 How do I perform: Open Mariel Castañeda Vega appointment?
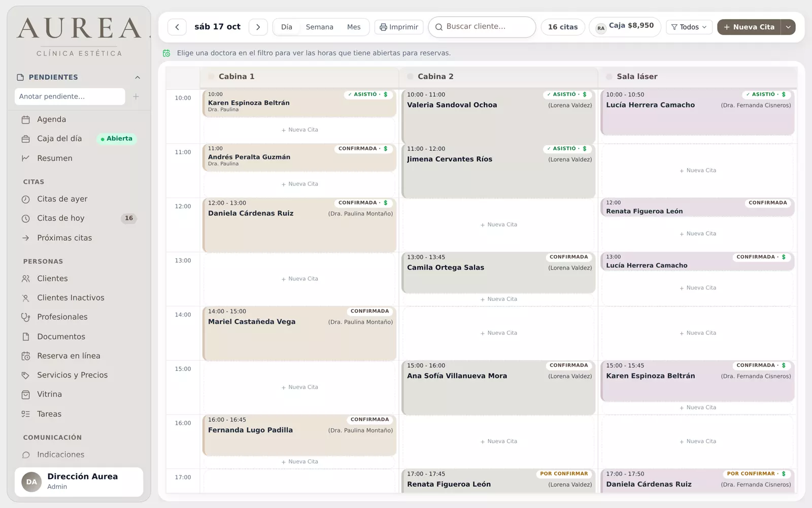tap(299, 333)
